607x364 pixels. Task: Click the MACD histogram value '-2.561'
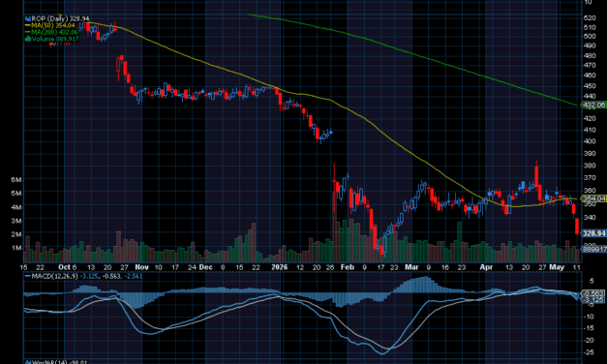pyautogui.click(x=134, y=276)
